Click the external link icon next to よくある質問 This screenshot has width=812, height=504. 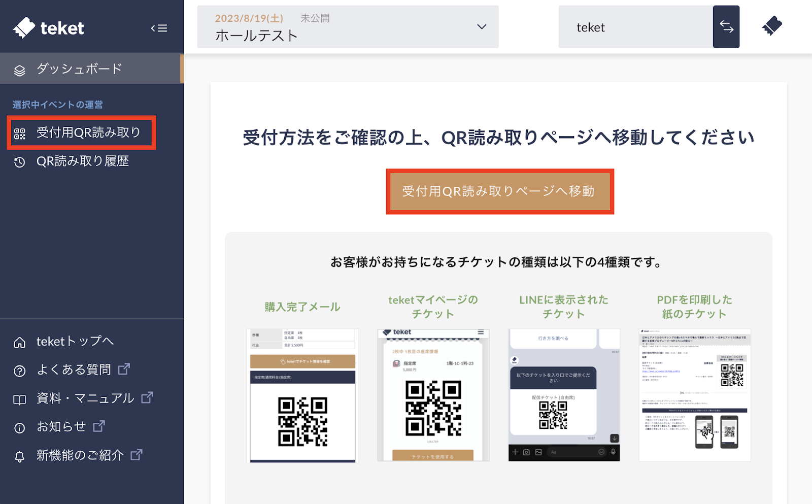(x=124, y=369)
